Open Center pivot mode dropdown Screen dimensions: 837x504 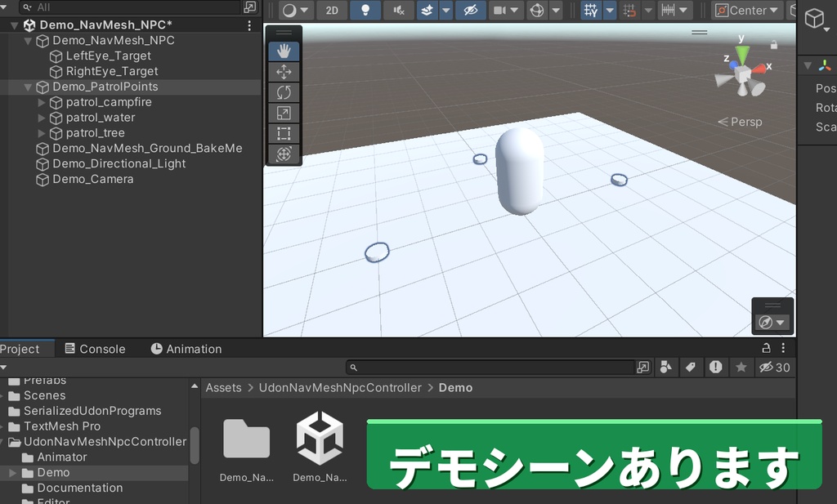point(746,10)
